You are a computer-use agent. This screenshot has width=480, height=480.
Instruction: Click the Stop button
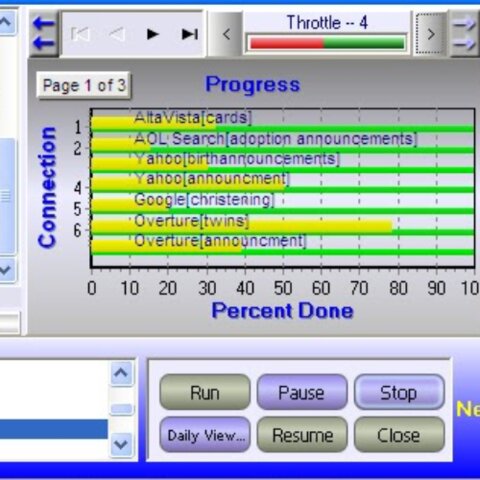pyautogui.click(x=399, y=392)
